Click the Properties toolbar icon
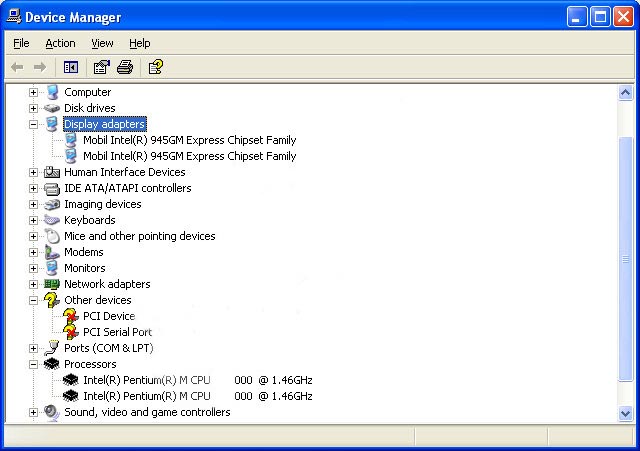640x451 pixels. point(101,67)
